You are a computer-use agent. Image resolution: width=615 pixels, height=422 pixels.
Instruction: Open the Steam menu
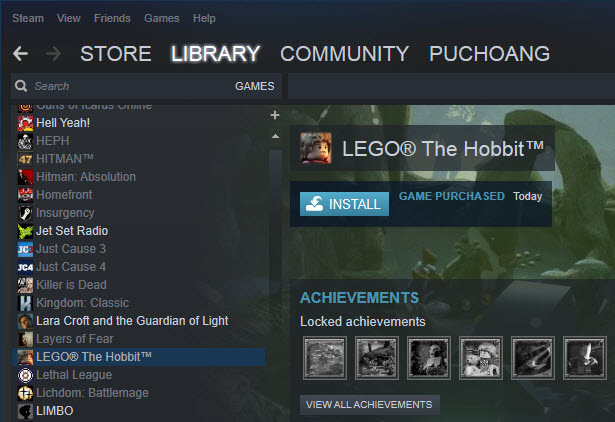(x=28, y=18)
